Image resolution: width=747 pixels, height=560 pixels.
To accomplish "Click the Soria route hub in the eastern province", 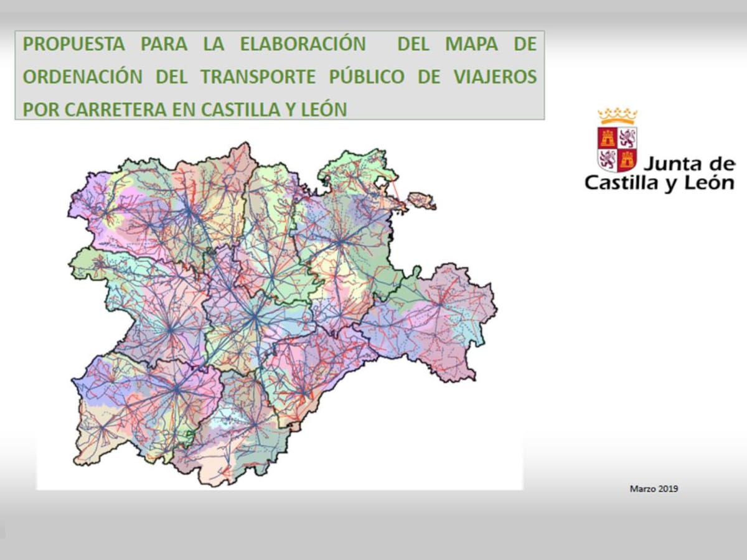I will (439, 305).
